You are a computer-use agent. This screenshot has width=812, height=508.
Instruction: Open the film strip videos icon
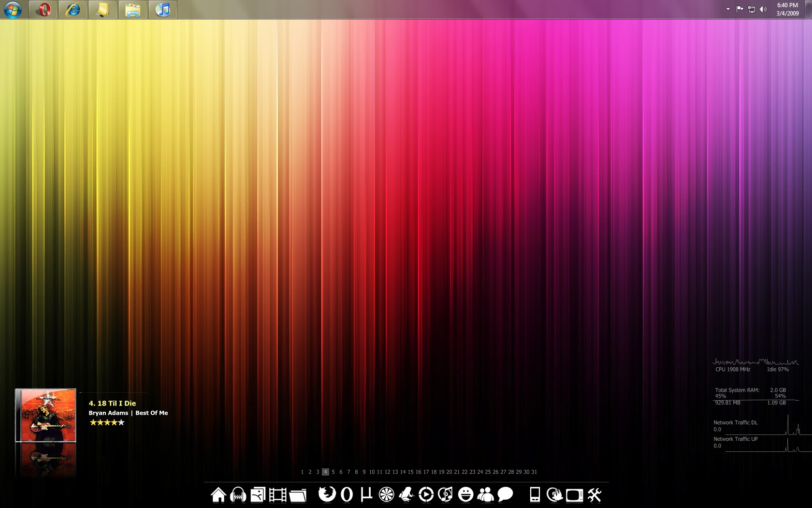[x=277, y=494]
